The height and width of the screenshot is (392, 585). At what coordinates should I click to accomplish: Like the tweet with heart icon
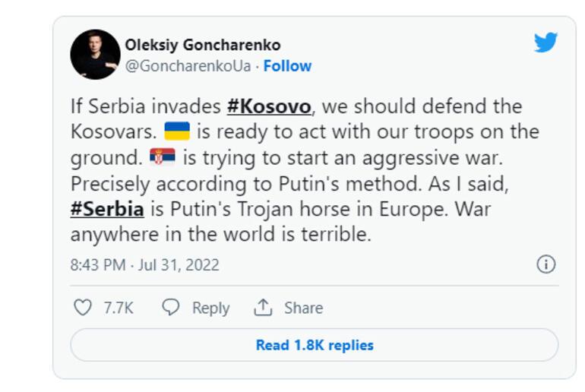[83, 308]
